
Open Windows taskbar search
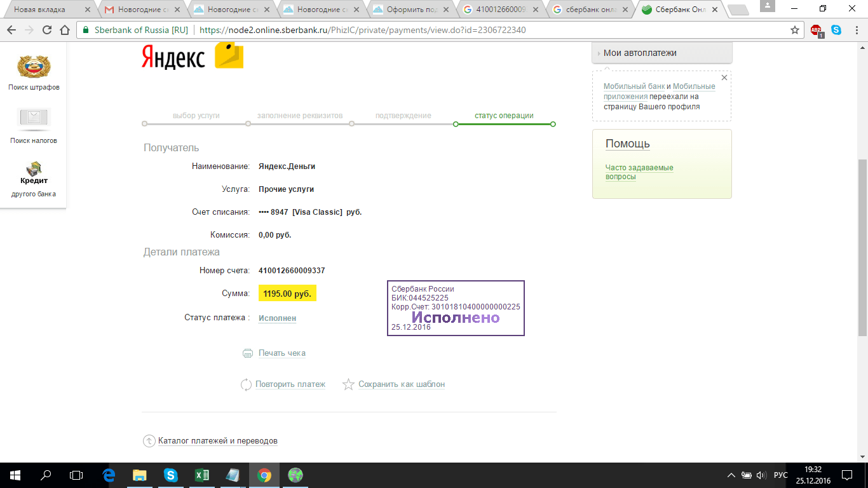point(46,475)
